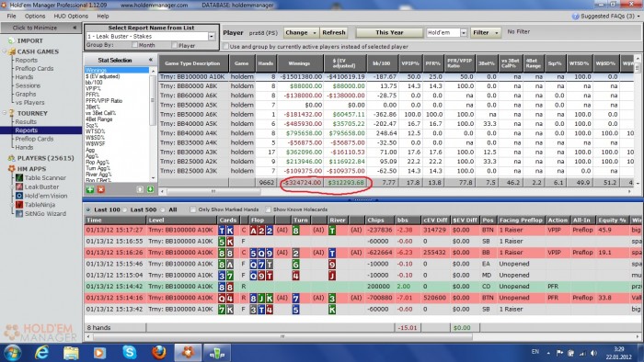Viewport: 644px width, 362px height.
Task: Click stats table horizontal scrollbar
Action: (213, 191)
